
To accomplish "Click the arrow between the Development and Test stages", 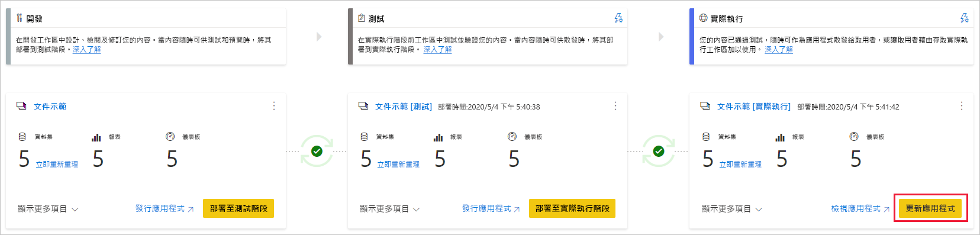I will (319, 37).
